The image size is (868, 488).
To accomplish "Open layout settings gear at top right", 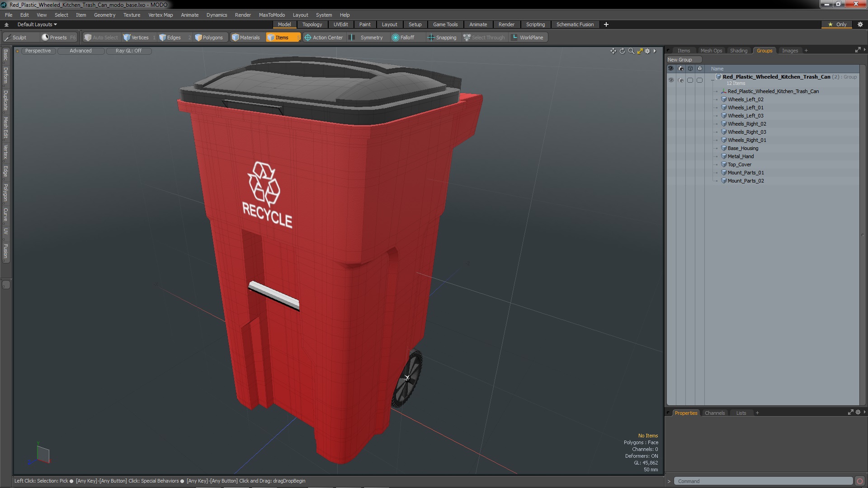I will click(x=860, y=24).
